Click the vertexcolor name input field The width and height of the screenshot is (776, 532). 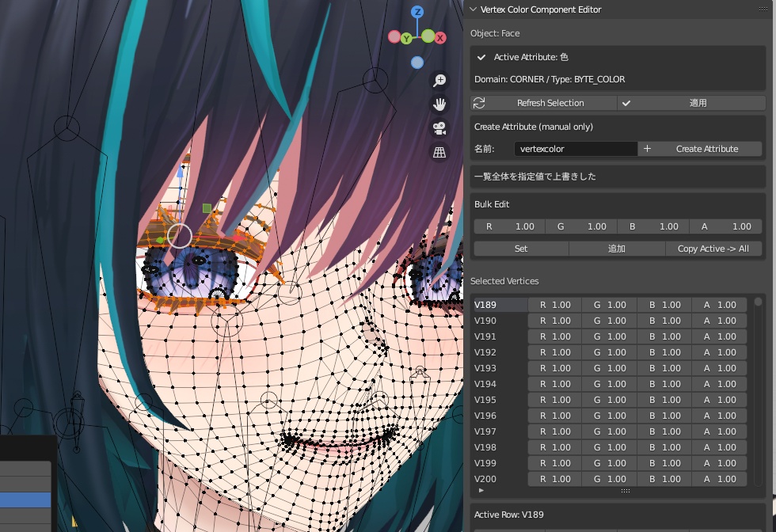coord(574,149)
